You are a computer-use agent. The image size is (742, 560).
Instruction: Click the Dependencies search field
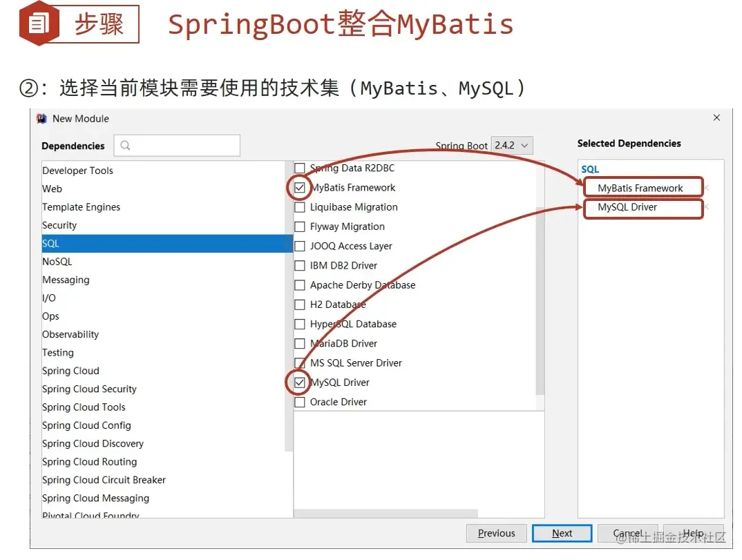coord(176,145)
